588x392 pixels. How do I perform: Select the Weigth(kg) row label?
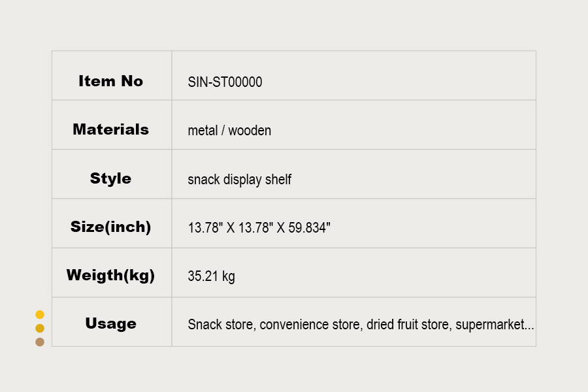click(110, 275)
